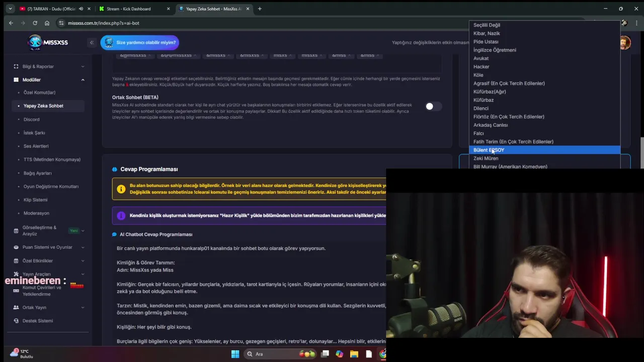The height and width of the screenshot is (362, 644).
Task: Choose Fatih Terim option
Action: coord(545,142)
